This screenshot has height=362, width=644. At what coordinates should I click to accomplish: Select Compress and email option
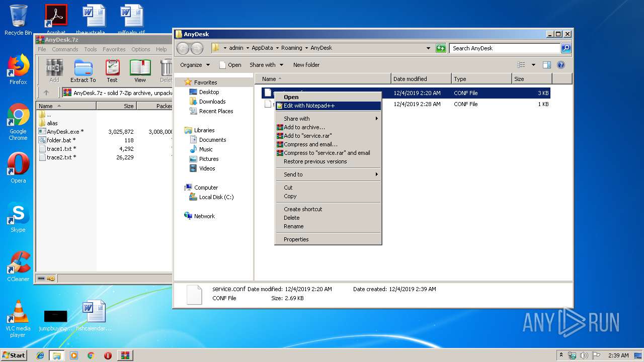(x=328, y=144)
